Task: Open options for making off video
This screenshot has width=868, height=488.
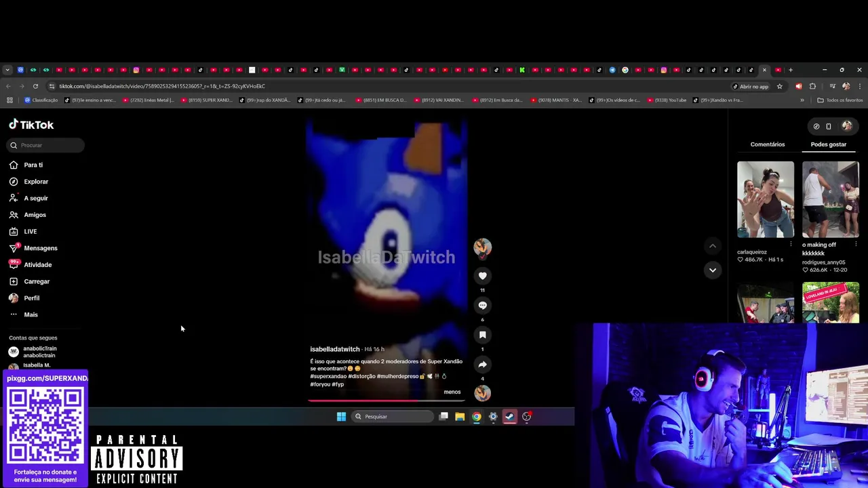Action: point(856,244)
